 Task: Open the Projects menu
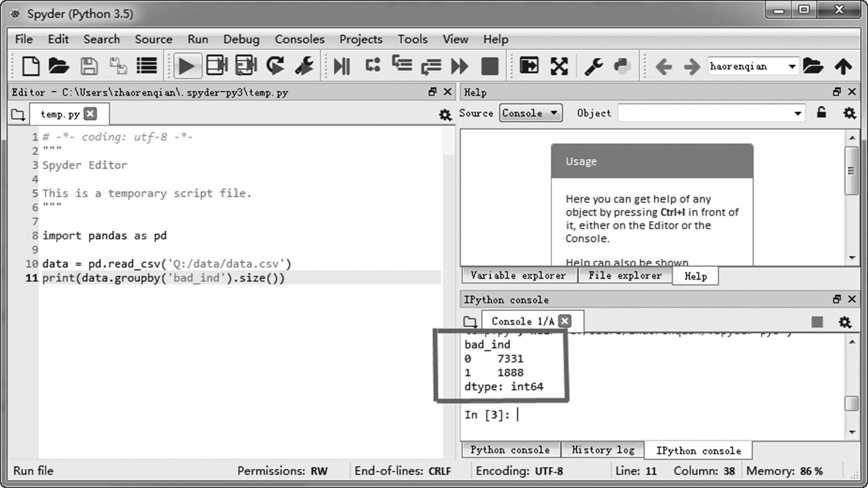point(361,40)
